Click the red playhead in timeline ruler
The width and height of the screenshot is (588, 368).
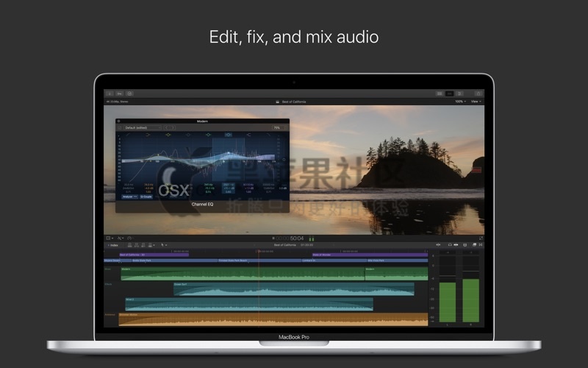point(259,251)
